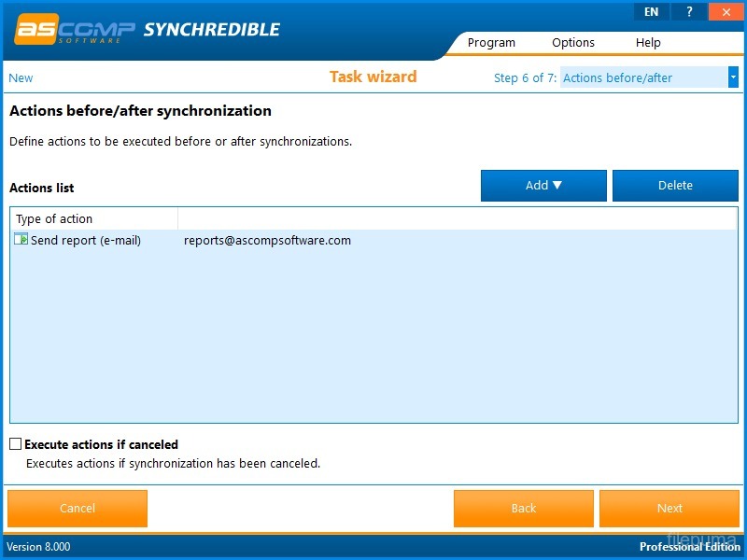
Task: Click the Send report e-mail action icon
Action: pos(21,239)
